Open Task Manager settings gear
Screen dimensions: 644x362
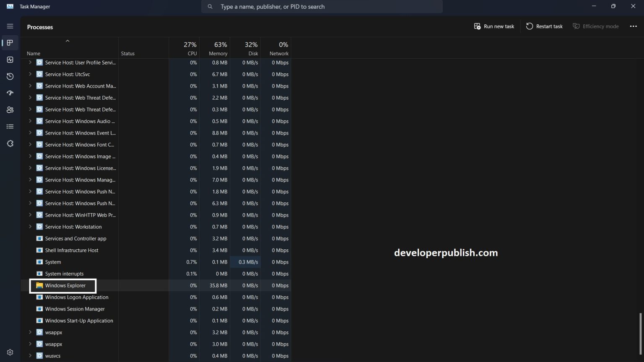pyautogui.click(x=10, y=352)
